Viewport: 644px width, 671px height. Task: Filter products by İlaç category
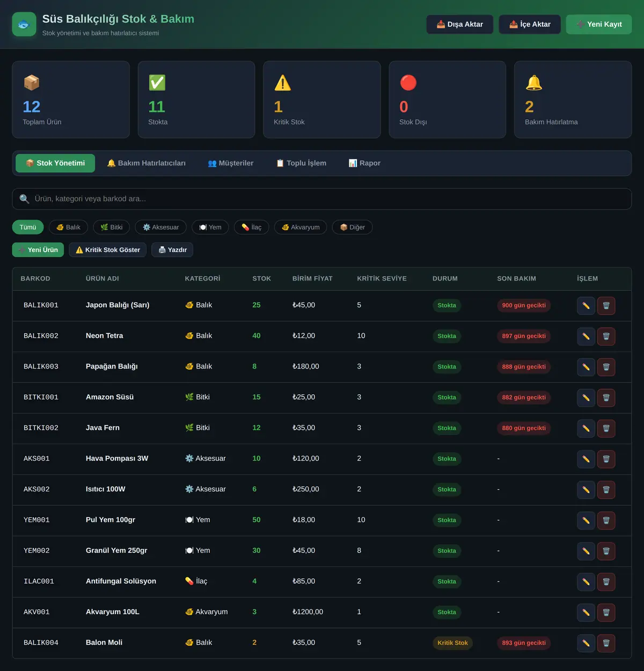click(x=252, y=227)
